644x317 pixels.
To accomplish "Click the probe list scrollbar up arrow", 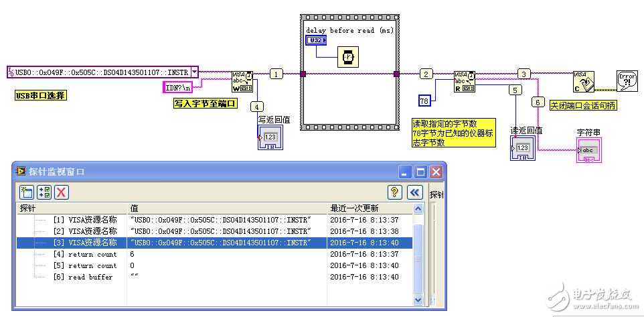I will click(x=418, y=208).
